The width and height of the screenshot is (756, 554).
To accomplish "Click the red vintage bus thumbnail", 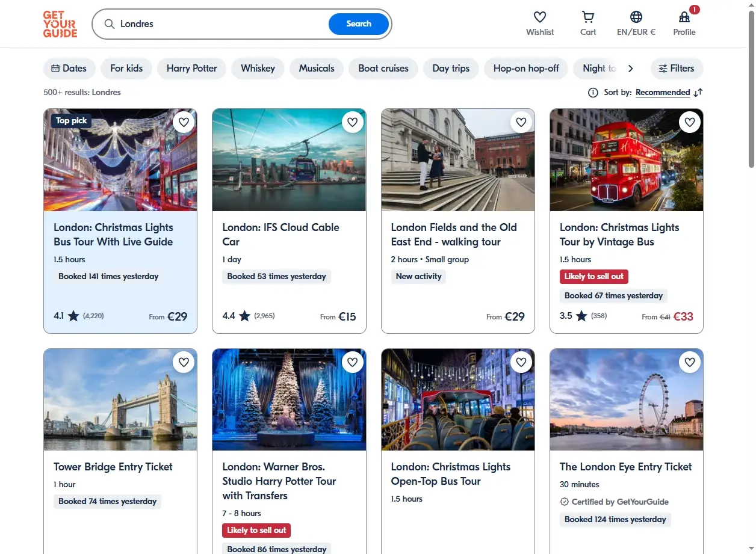I will (x=627, y=160).
